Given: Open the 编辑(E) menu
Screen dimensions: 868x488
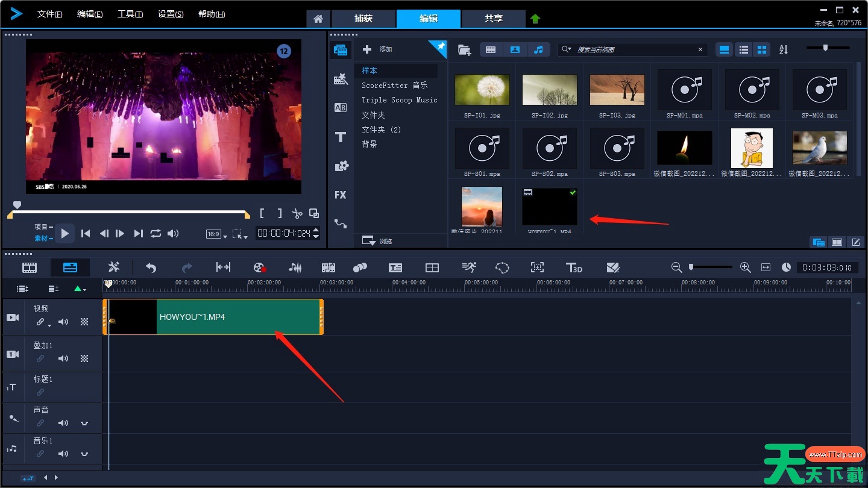Looking at the screenshot, I should pos(90,14).
